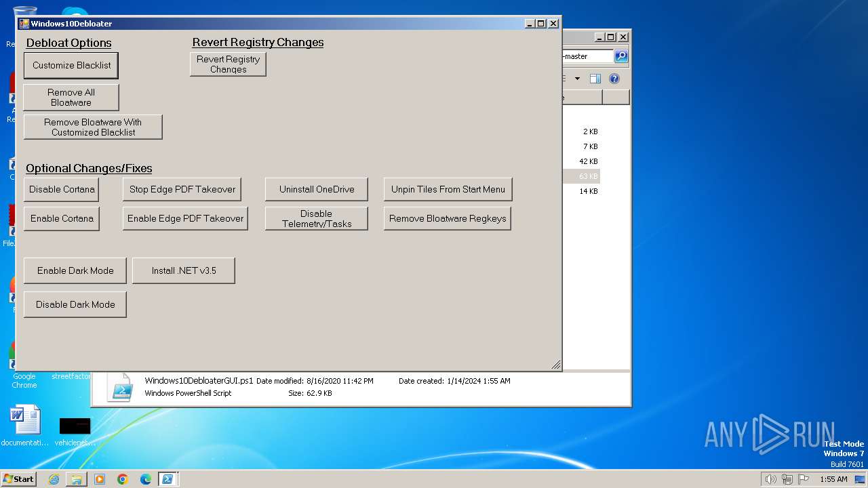Screen dimensions: 868x488
Task: Click the Enable Cortana button
Action: tap(62, 218)
